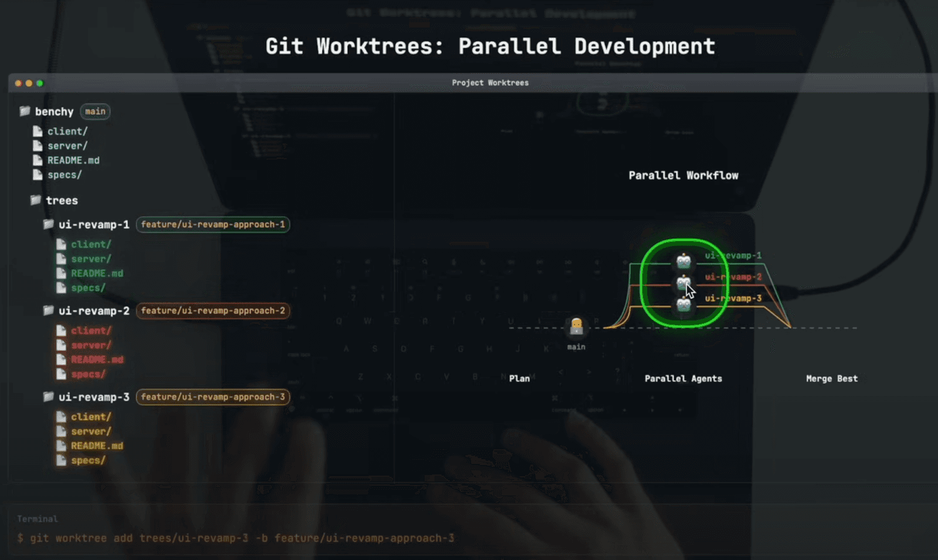Click the specs/ file icon under ui-revamp-3
The width and height of the screenshot is (938, 560).
pos(61,460)
